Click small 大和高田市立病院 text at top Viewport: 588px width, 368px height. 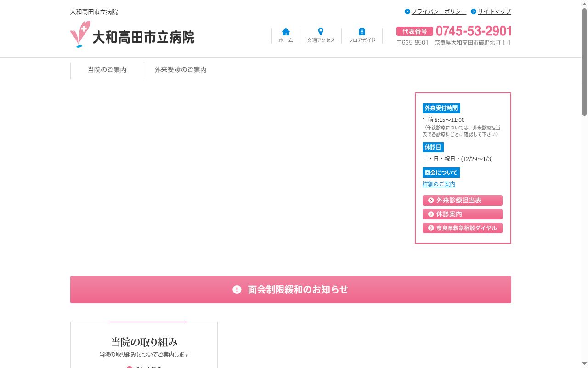(94, 12)
